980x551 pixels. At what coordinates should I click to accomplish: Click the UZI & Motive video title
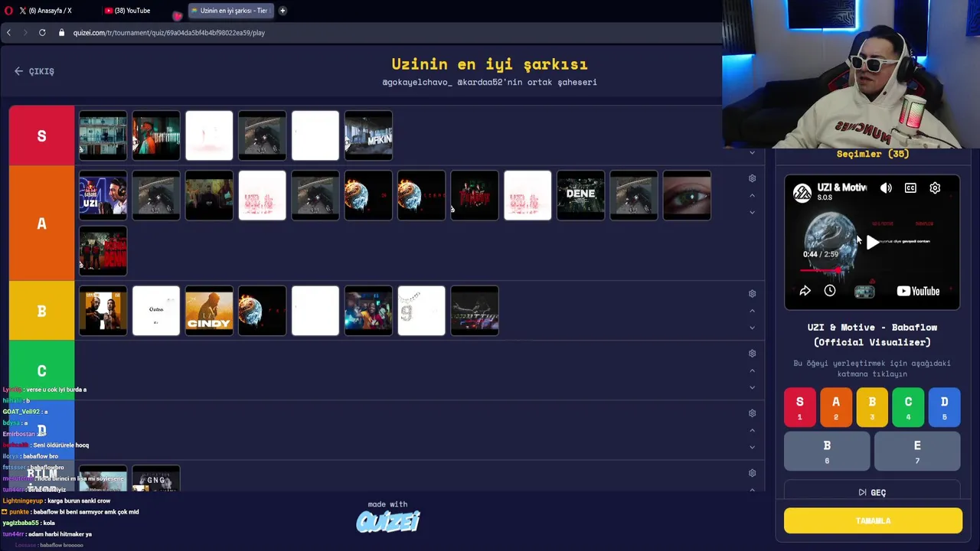click(872, 334)
